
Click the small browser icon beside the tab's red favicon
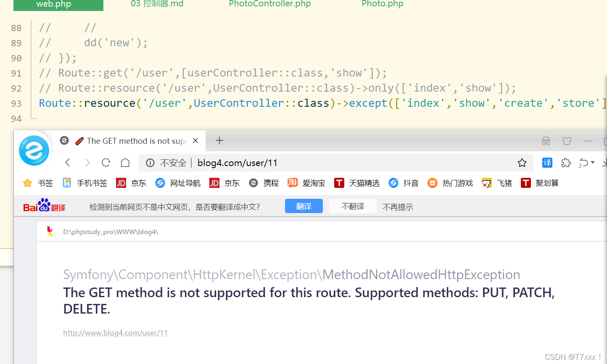(64, 140)
